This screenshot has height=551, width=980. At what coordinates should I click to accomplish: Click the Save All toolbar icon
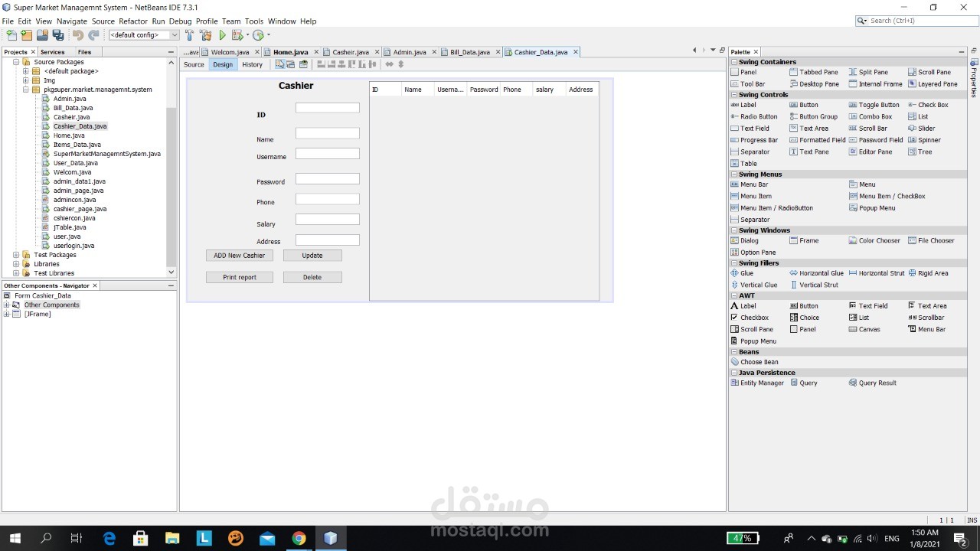[57, 35]
